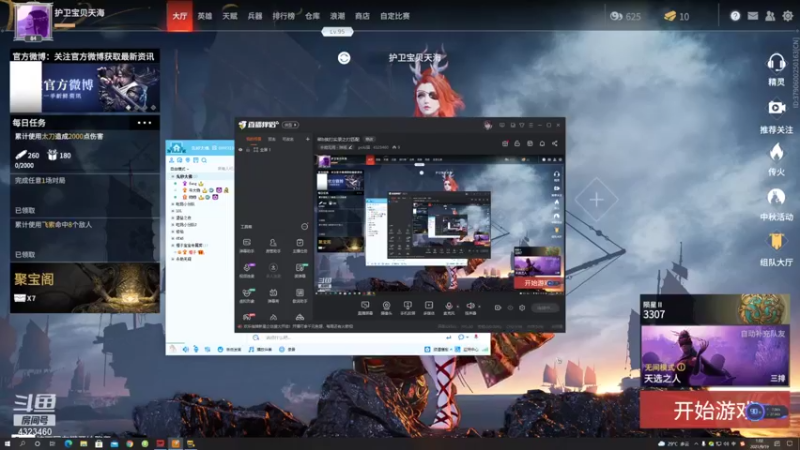Open Microsoft Edge from taskbar
This screenshot has width=800, height=450.
coord(68,444)
